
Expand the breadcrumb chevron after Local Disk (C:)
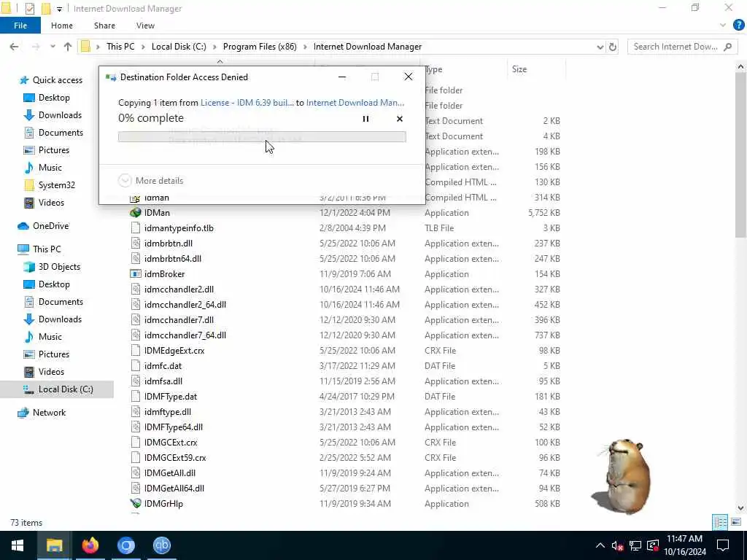pyautogui.click(x=214, y=47)
